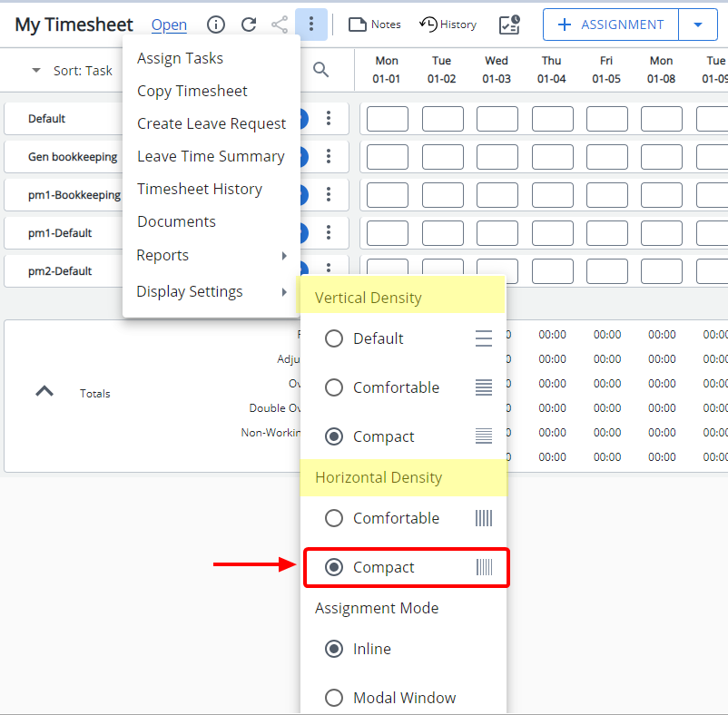Open the Sort: Task dropdown
The width and height of the screenshot is (728, 715).
point(73,70)
